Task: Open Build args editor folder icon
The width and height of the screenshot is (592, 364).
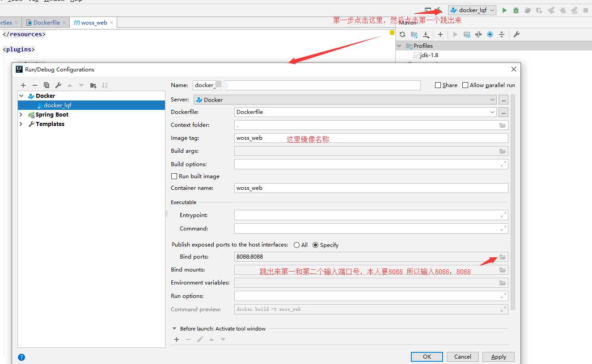Action: 503,151
